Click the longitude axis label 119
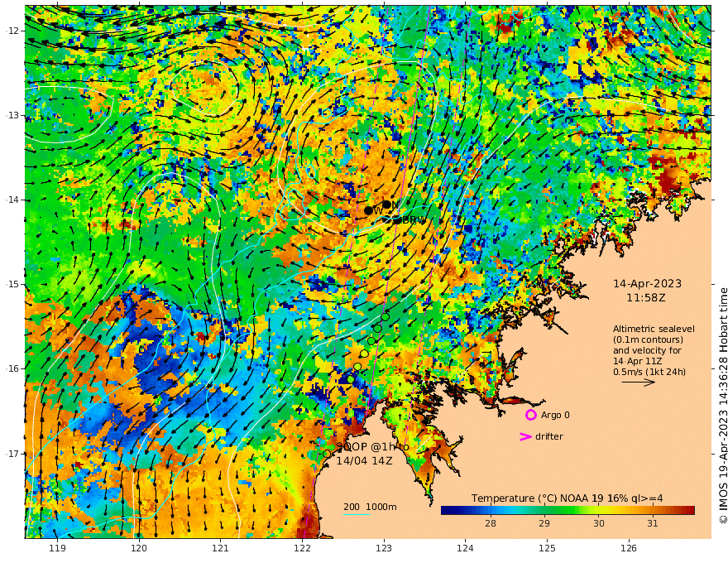The image size is (728, 563). 57,549
